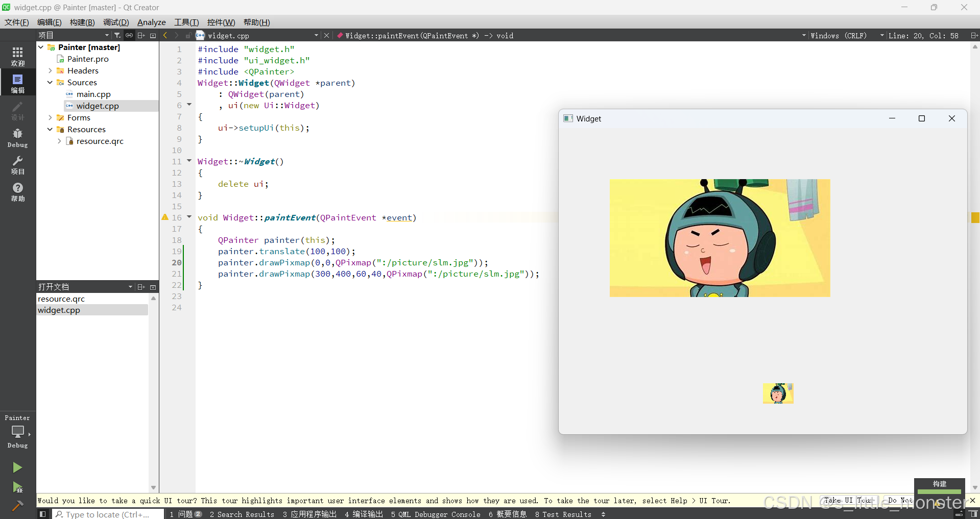Viewport: 980px width, 519px height.
Task: Split the editor window from toolbar
Action: 974,35
